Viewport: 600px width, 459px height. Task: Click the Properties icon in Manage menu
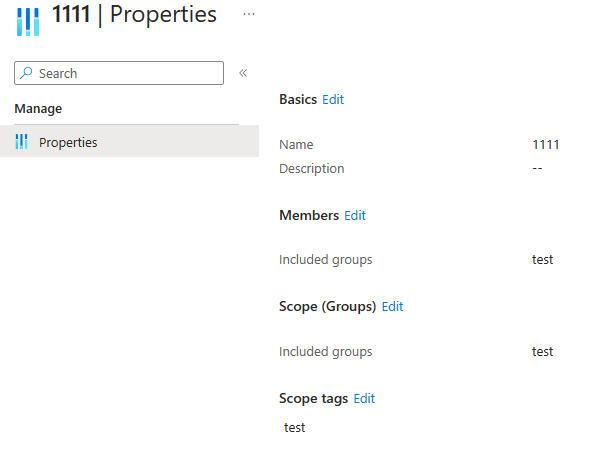pyautogui.click(x=21, y=142)
